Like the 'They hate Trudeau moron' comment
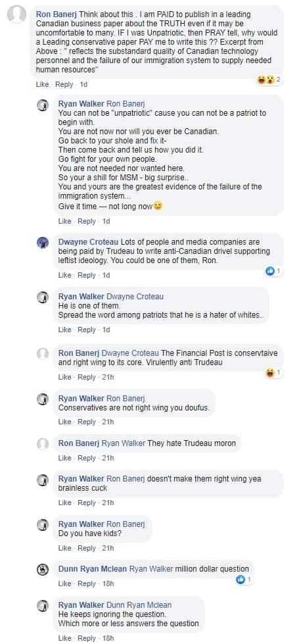This screenshot has width=301, height=644. coord(65,458)
